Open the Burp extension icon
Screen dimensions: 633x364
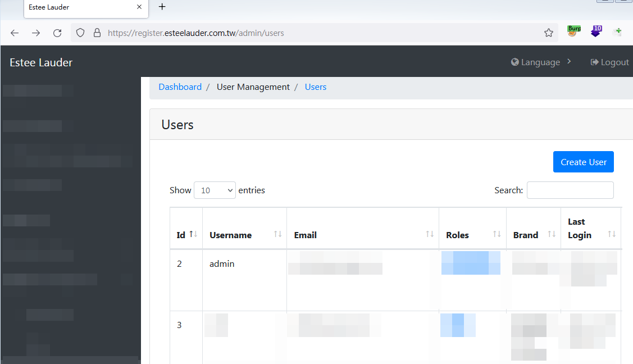pyautogui.click(x=573, y=31)
